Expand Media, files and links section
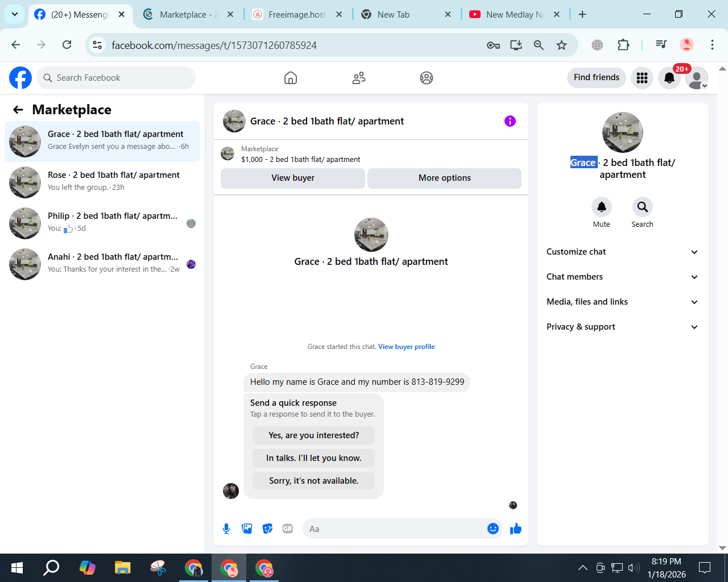Image resolution: width=728 pixels, height=582 pixels. tap(623, 302)
